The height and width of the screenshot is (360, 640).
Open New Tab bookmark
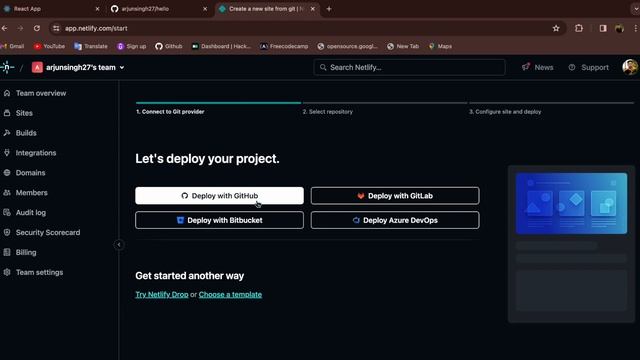click(x=403, y=47)
